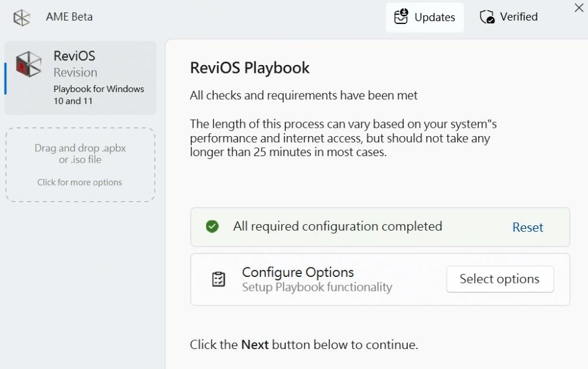Click the green checkmark status icon
Screen dimensions: 588x369
pyautogui.click(x=212, y=226)
